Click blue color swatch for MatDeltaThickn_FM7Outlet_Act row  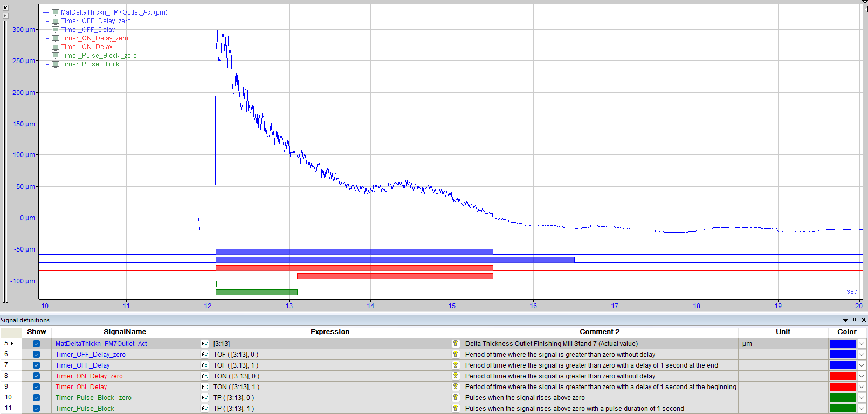[x=843, y=344]
